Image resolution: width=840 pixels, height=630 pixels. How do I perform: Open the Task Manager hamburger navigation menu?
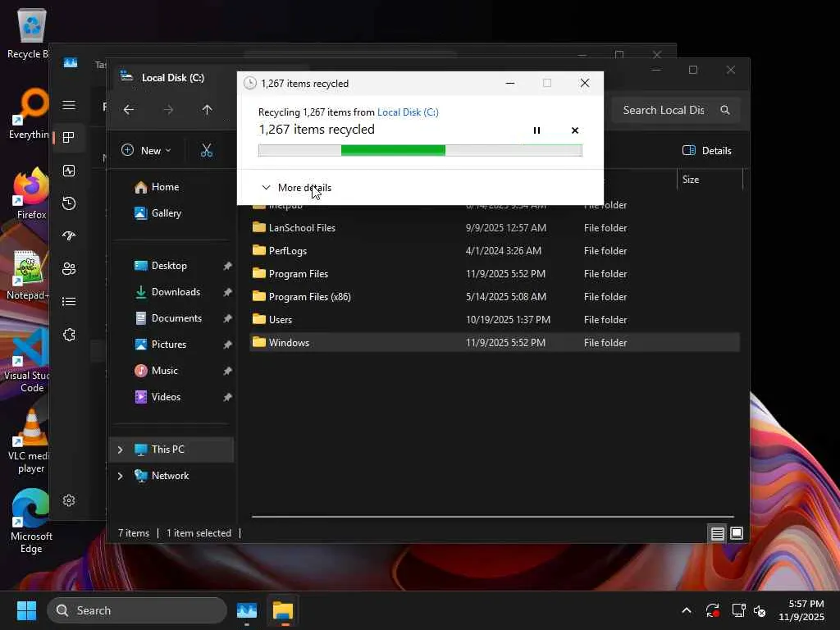tap(69, 105)
